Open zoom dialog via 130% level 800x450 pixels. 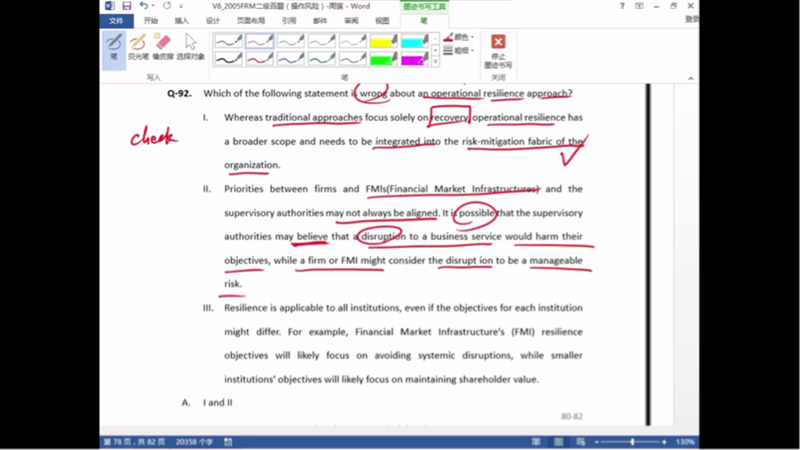coord(685,442)
